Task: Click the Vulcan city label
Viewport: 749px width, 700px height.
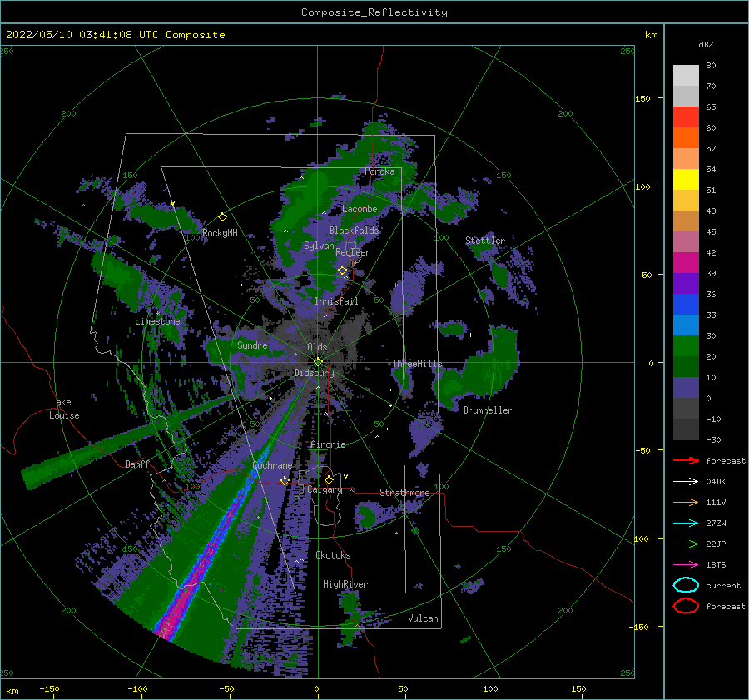Action: point(424,618)
